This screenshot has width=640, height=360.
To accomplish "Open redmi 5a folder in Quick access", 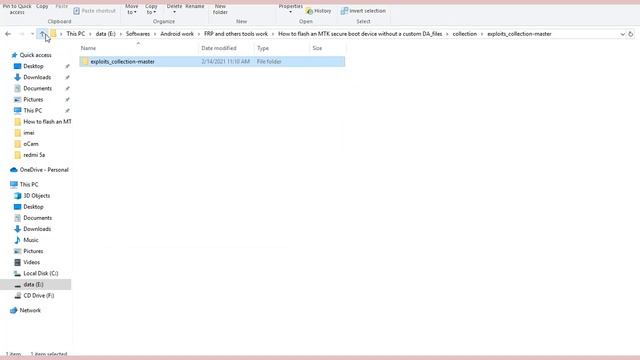I will click(x=34, y=155).
